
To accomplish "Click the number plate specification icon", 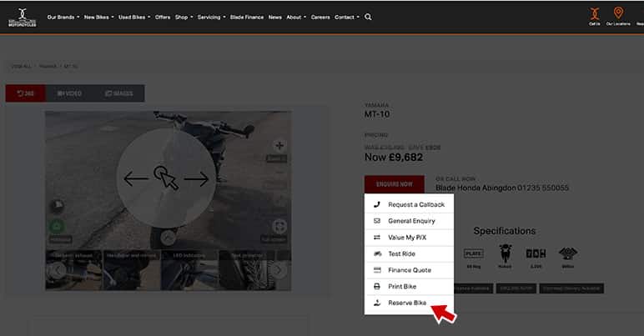I will 474,253.
